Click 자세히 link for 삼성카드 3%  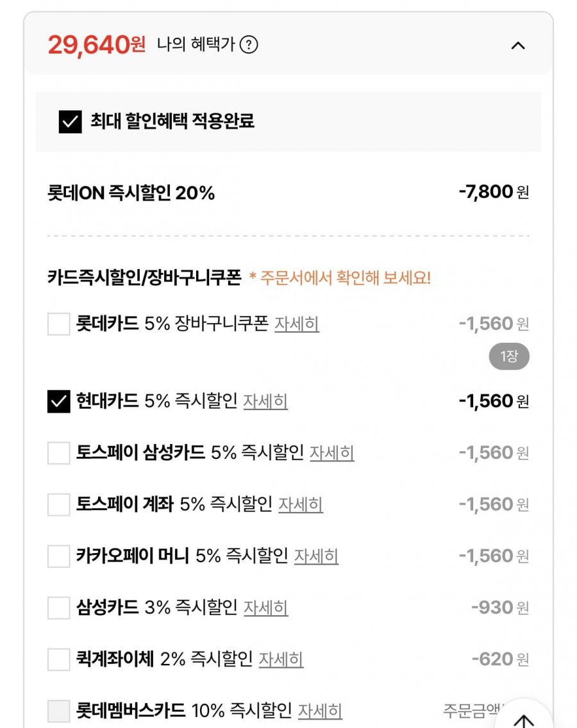tap(265, 608)
